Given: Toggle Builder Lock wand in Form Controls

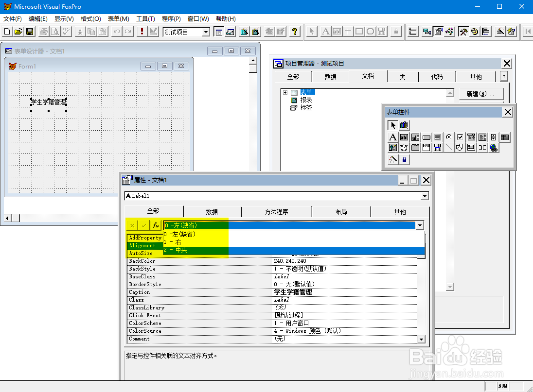Looking at the screenshot, I should pyautogui.click(x=393, y=159).
